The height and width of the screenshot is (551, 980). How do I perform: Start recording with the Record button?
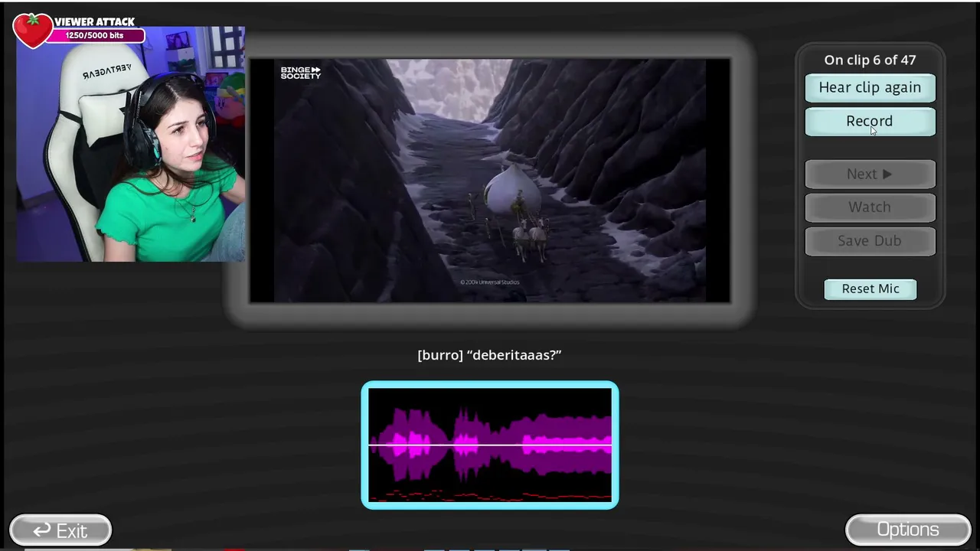(x=870, y=121)
